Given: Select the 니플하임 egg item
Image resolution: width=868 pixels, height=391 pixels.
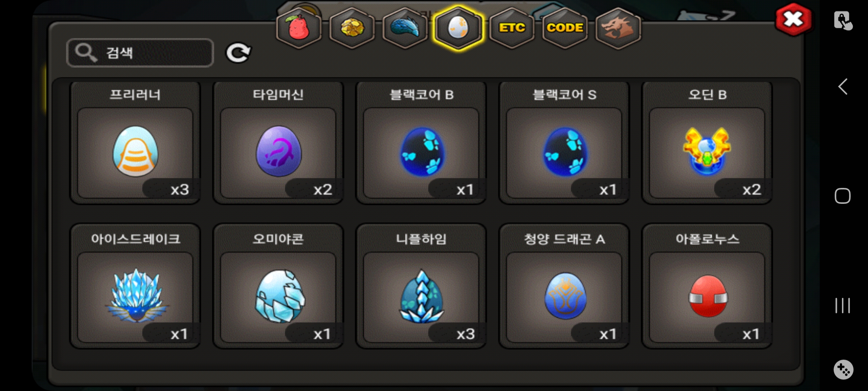Looking at the screenshot, I should 421,286.
